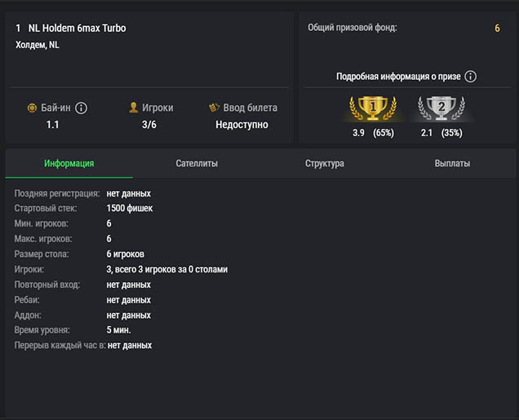The width and height of the screenshot is (519, 420).
Task: Click the NL Holdem 6max Turbo title
Action: click(77, 29)
